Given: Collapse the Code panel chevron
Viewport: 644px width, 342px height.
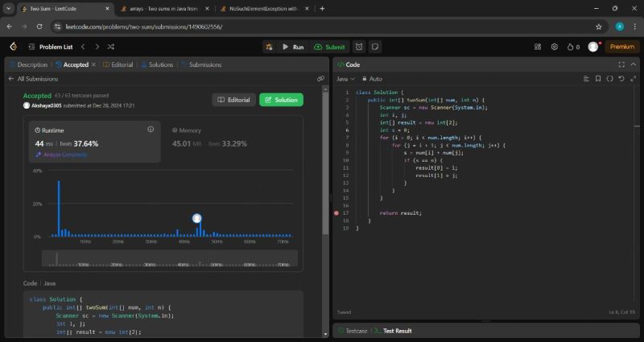Looking at the screenshot, I should (x=634, y=64).
